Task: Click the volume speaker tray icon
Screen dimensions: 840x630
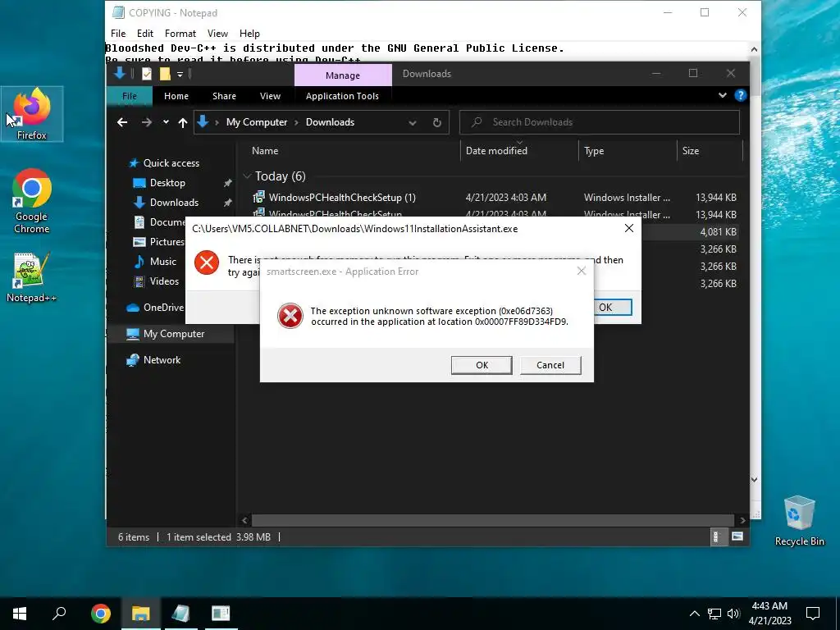Action: pyautogui.click(x=733, y=614)
